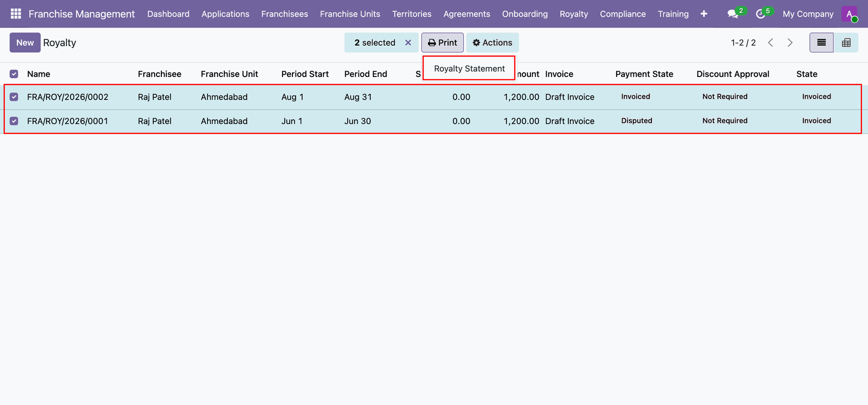Click the 1-2 / 2 pager counter

point(743,43)
